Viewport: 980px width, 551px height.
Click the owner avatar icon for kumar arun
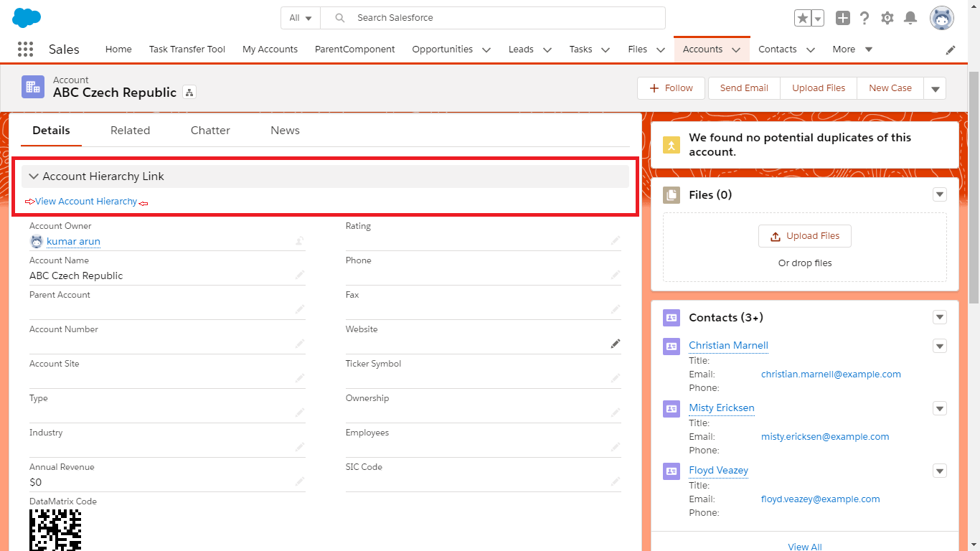(37, 241)
